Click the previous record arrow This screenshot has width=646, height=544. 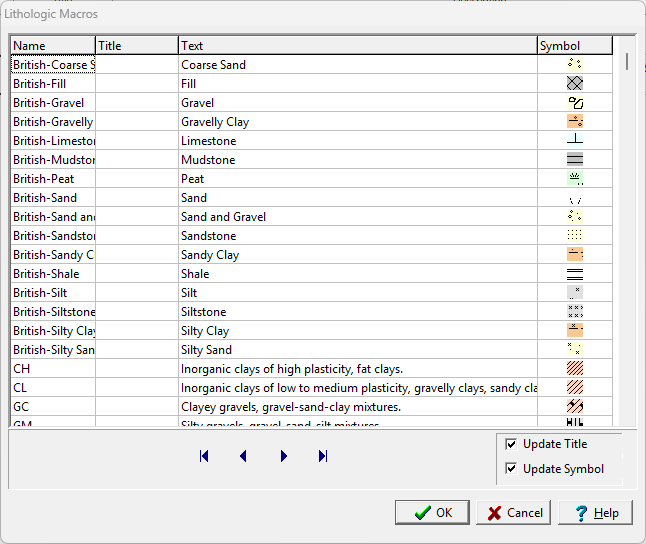point(243,456)
